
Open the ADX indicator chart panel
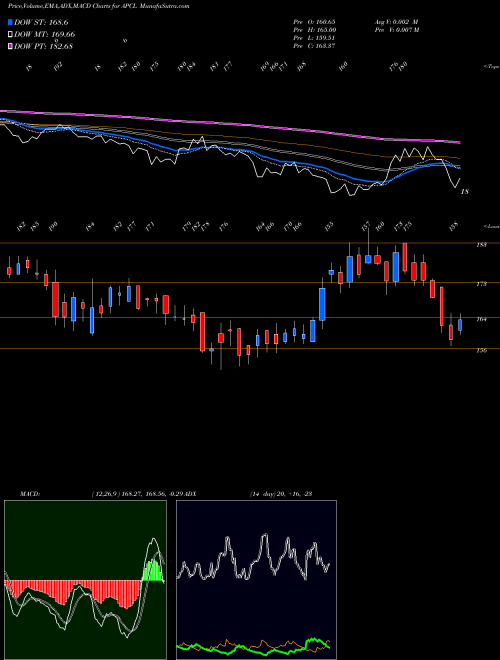pos(256,580)
